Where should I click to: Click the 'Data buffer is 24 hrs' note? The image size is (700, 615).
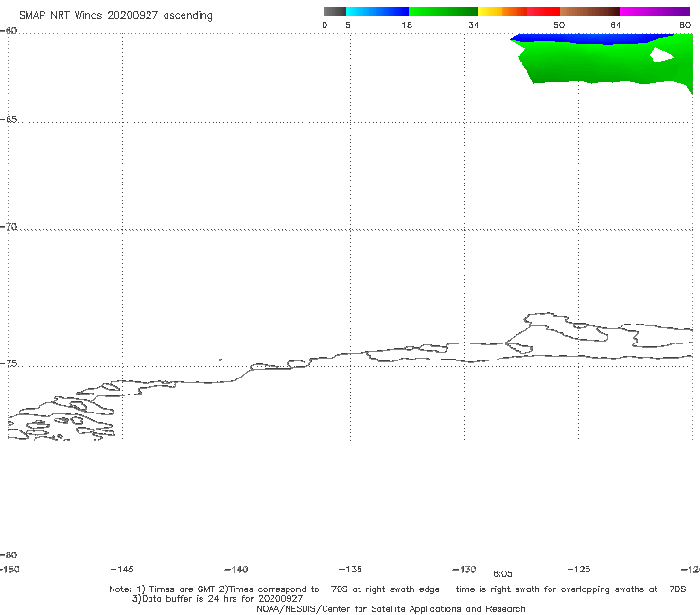[218, 599]
